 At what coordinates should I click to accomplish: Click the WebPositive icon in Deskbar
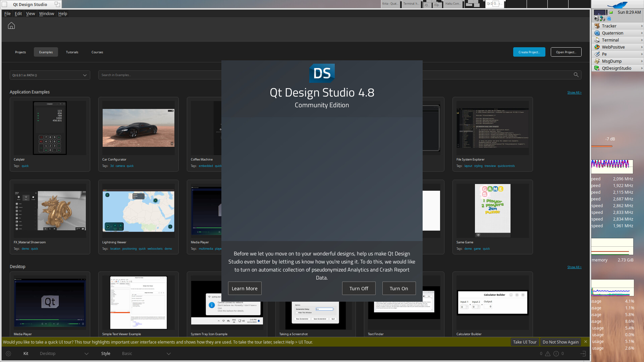[597, 47]
